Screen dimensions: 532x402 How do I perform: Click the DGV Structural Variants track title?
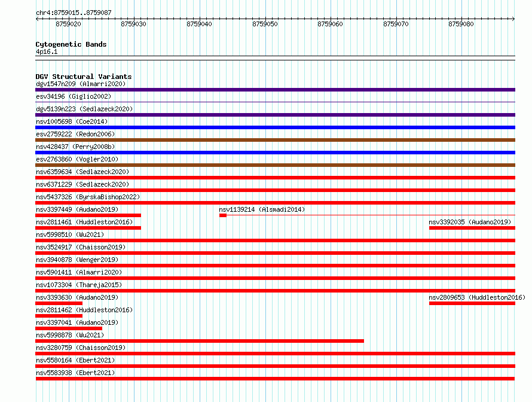(x=84, y=77)
